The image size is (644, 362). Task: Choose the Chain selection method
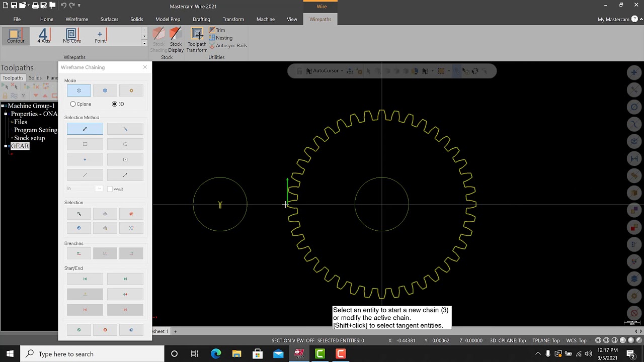pyautogui.click(x=85, y=129)
